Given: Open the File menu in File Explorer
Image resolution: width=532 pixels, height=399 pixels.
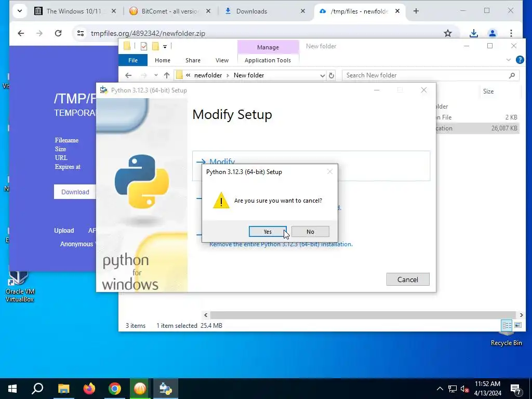Looking at the screenshot, I should (x=133, y=60).
